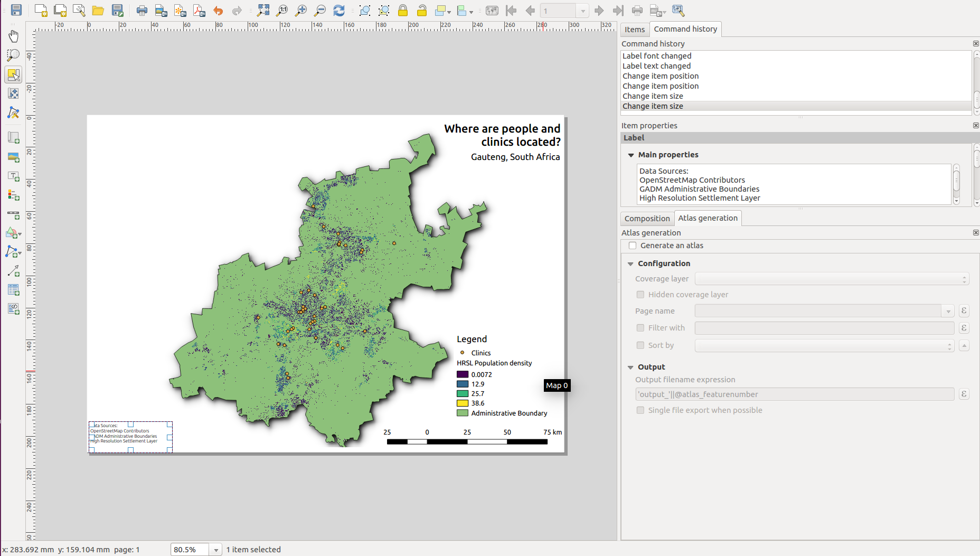This screenshot has width=980, height=556.
Task: Add a new label item
Action: 13,176
